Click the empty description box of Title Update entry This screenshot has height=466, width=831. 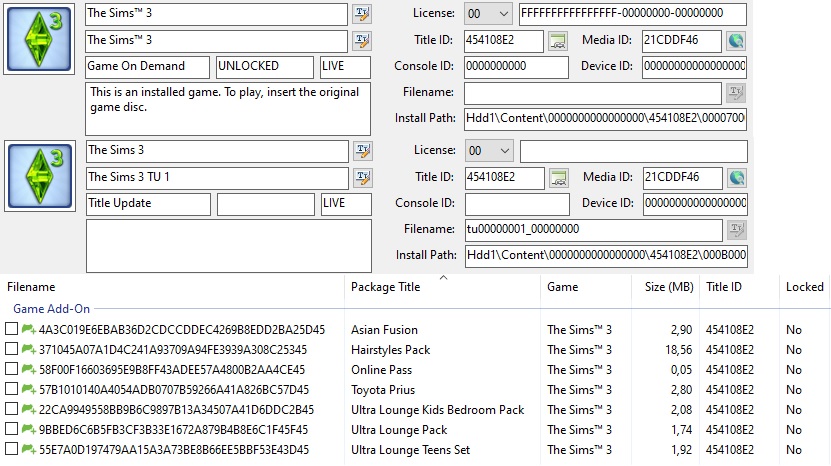[229, 246]
